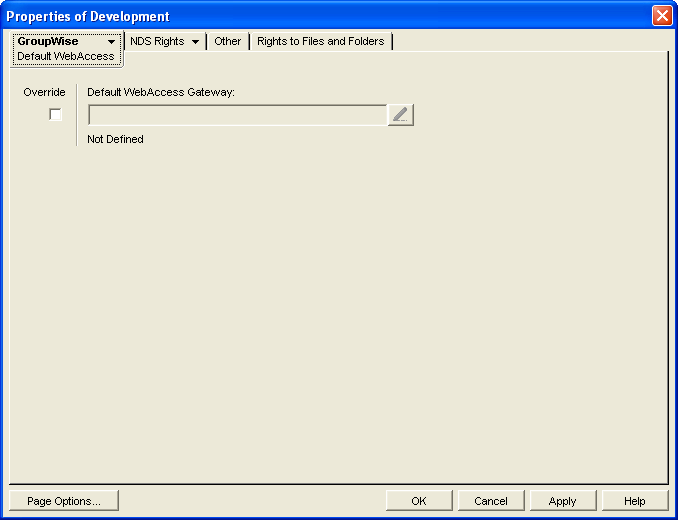Dismiss the dialog with Cancel
The image size is (678, 520).
(x=491, y=501)
